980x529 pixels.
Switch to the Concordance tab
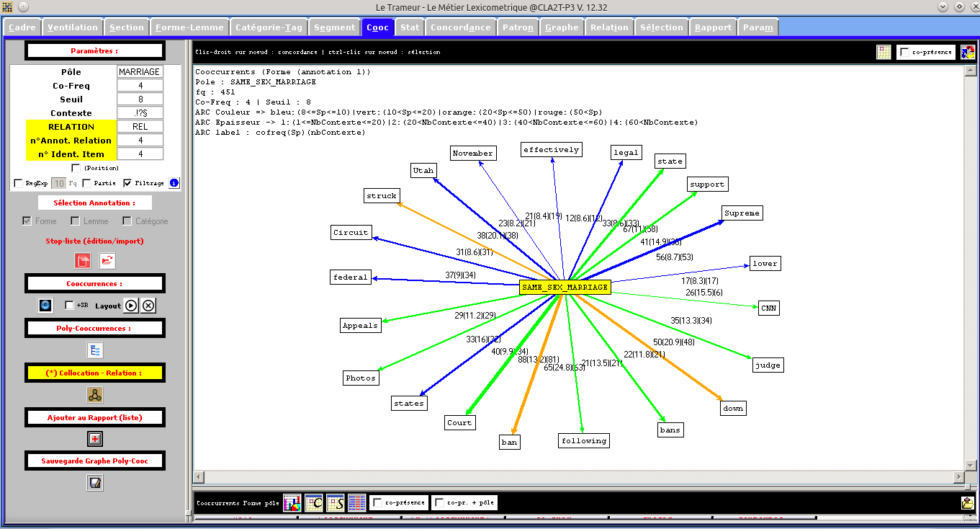pos(460,27)
